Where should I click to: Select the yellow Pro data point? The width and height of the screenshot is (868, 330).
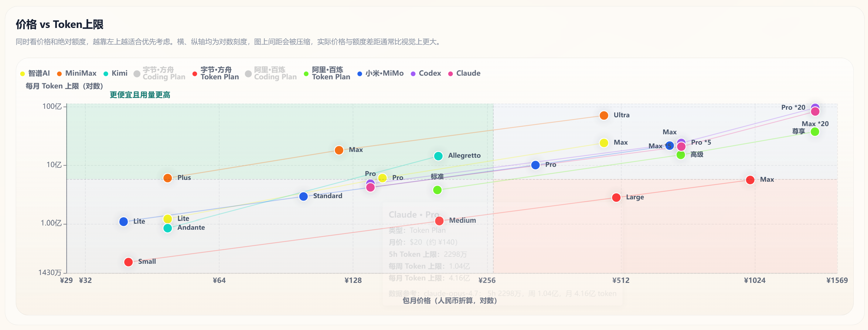[x=383, y=178]
